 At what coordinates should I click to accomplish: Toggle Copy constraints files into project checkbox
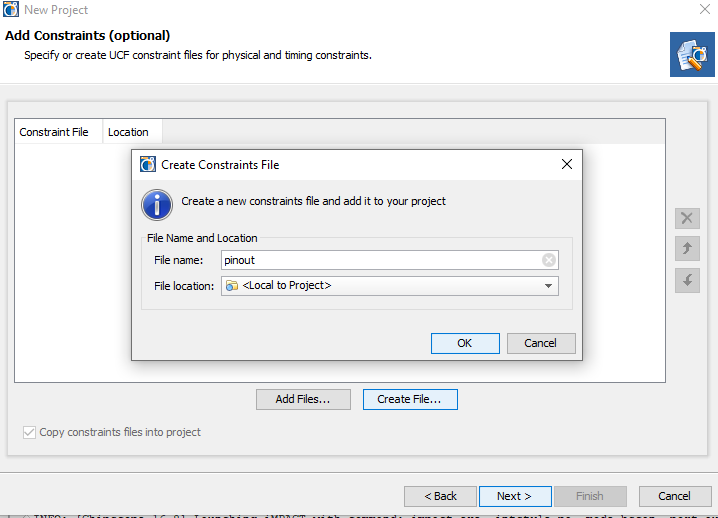pyautogui.click(x=30, y=432)
